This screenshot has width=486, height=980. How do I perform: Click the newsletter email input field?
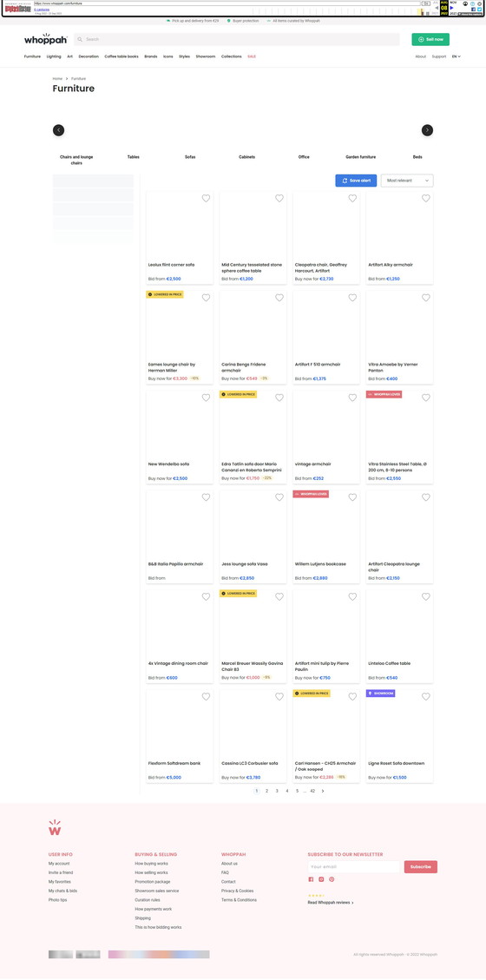353,867
